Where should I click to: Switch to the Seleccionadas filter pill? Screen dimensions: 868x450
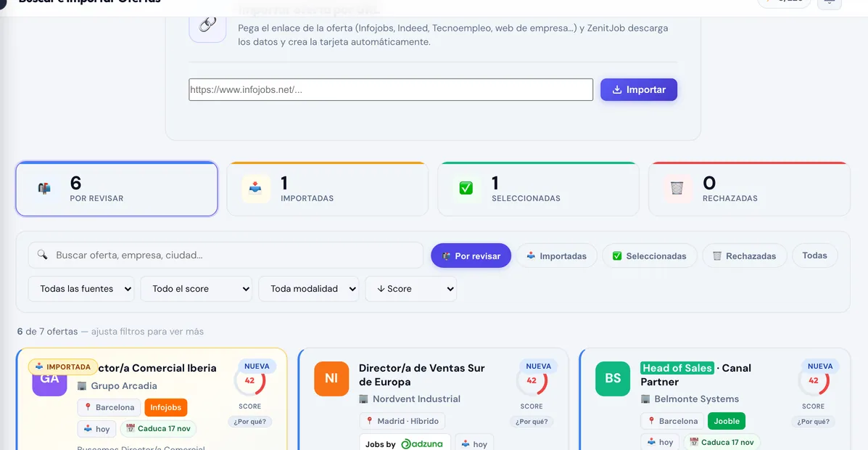[x=649, y=255]
